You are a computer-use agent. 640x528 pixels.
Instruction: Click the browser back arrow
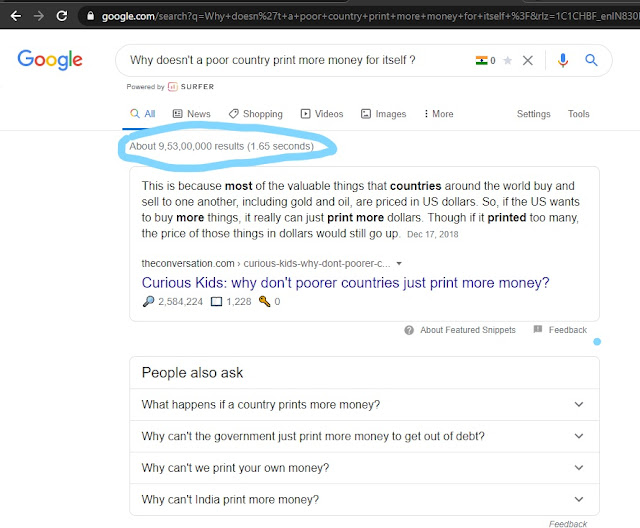[16, 16]
